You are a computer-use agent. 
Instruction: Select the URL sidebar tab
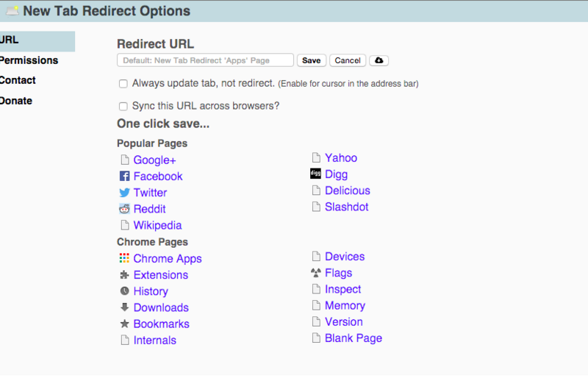click(37, 41)
